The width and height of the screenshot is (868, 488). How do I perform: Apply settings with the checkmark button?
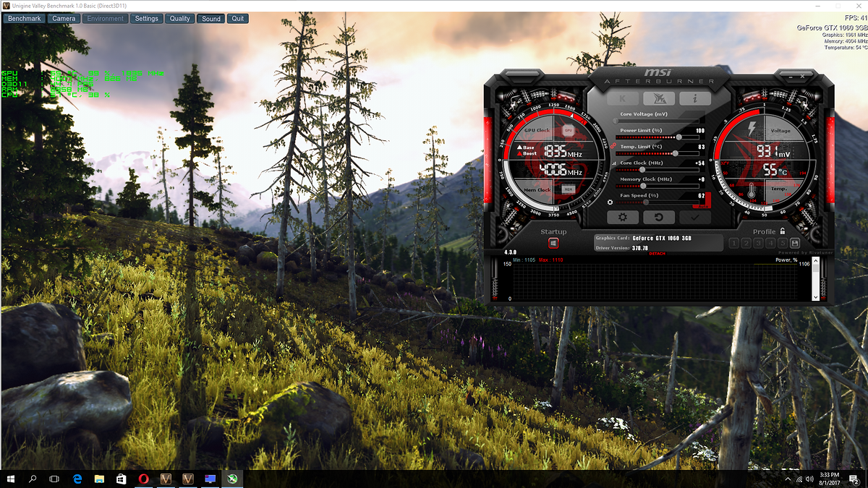tap(694, 217)
